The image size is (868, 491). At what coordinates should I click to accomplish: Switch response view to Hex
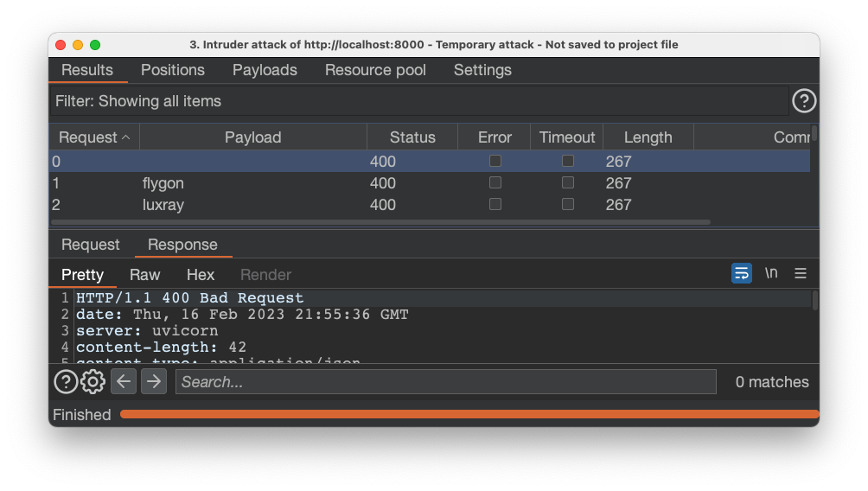pos(201,275)
